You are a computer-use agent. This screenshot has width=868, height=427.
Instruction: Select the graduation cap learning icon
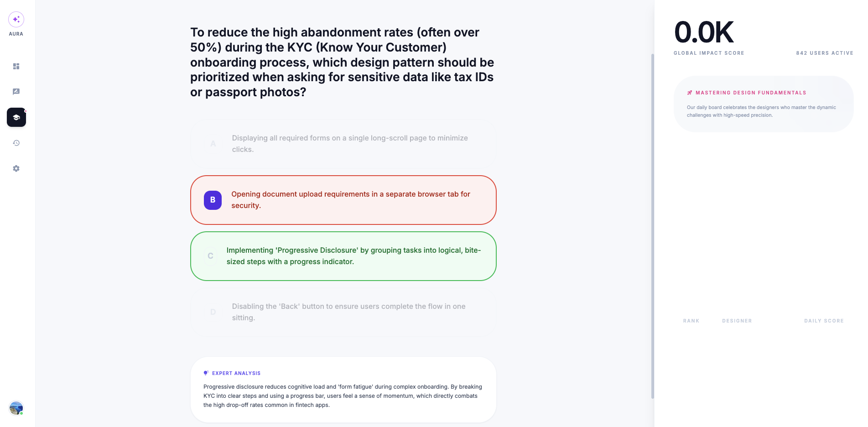point(16,117)
